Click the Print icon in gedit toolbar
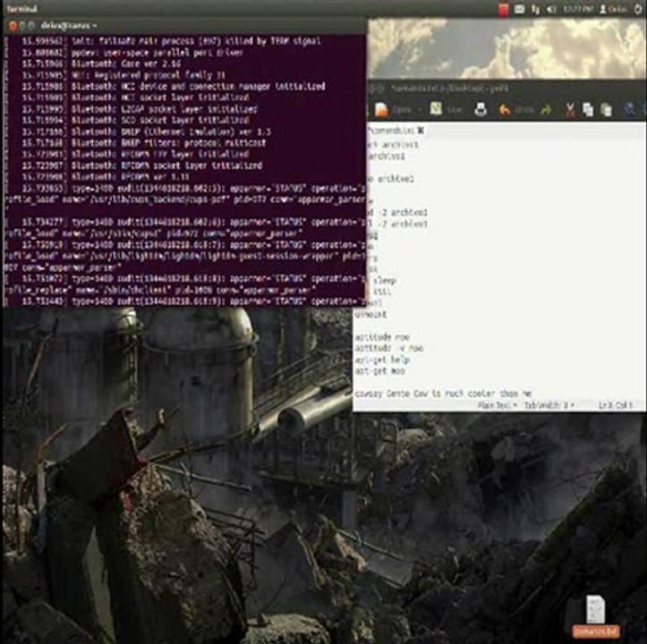Screen dimensions: 647x644 [x=481, y=110]
